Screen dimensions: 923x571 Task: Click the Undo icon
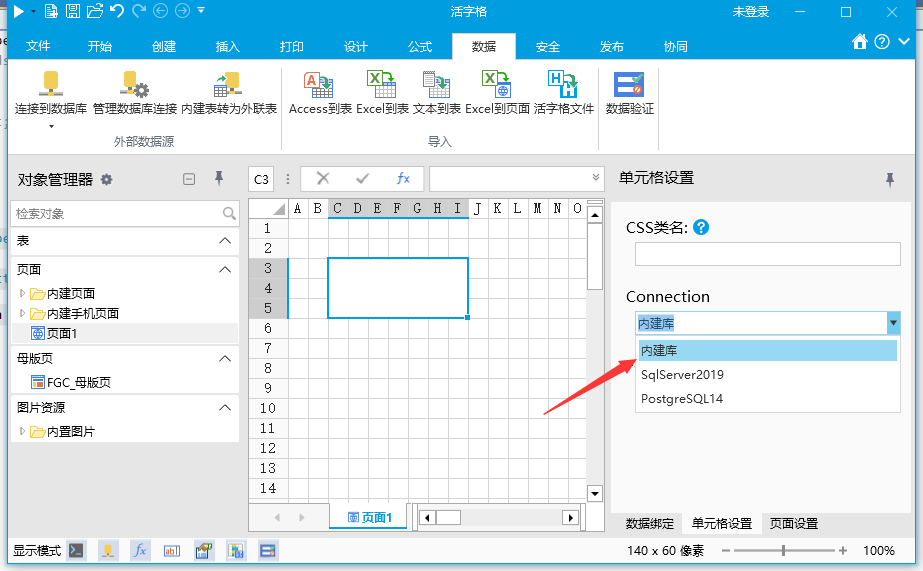coord(117,11)
